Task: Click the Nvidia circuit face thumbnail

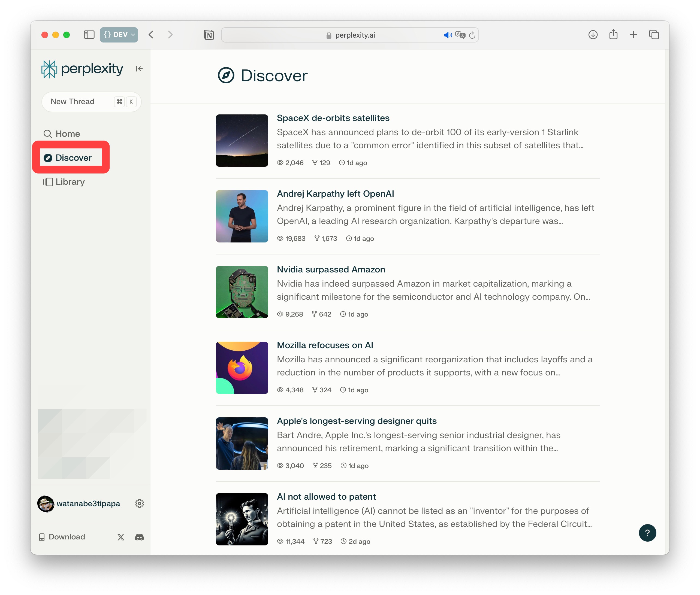Action: 242,292
